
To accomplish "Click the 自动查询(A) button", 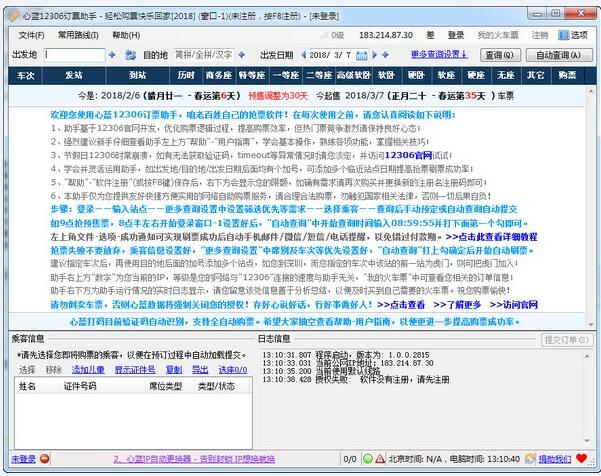I will click(x=558, y=55).
